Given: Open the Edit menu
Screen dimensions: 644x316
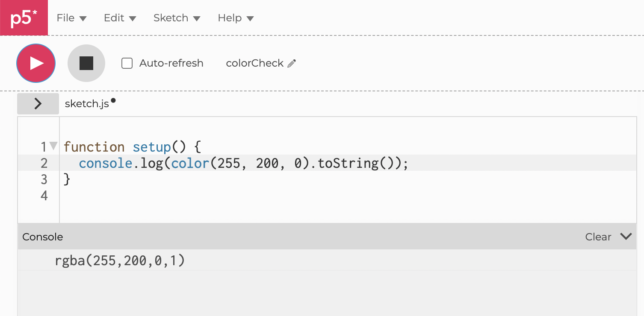Looking at the screenshot, I should tap(120, 18).
